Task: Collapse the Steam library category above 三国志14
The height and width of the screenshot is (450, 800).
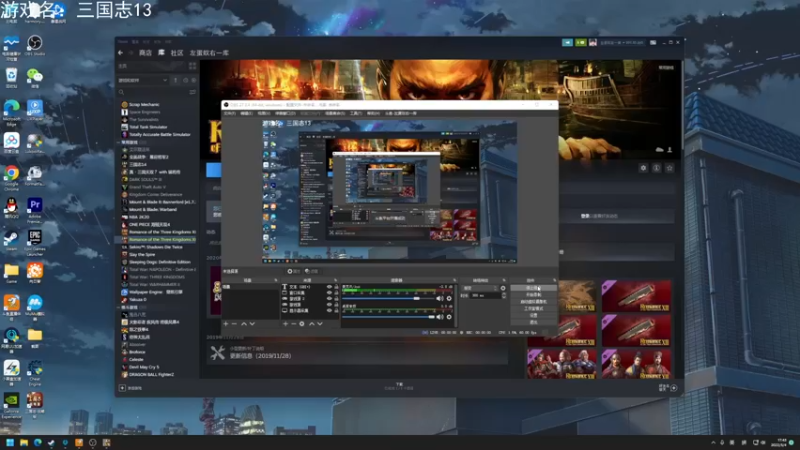Action: [x=118, y=142]
